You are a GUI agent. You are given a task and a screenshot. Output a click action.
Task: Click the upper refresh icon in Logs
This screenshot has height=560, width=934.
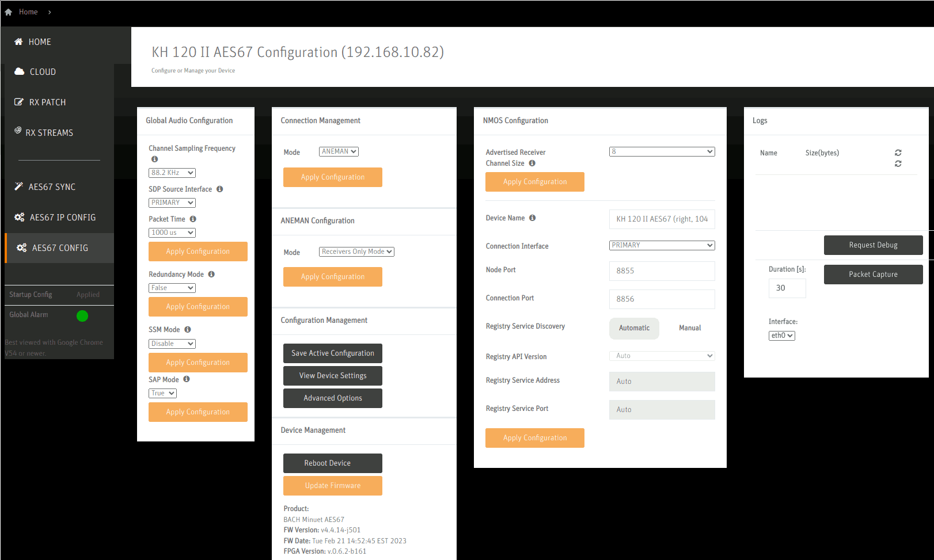(x=898, y=153)
